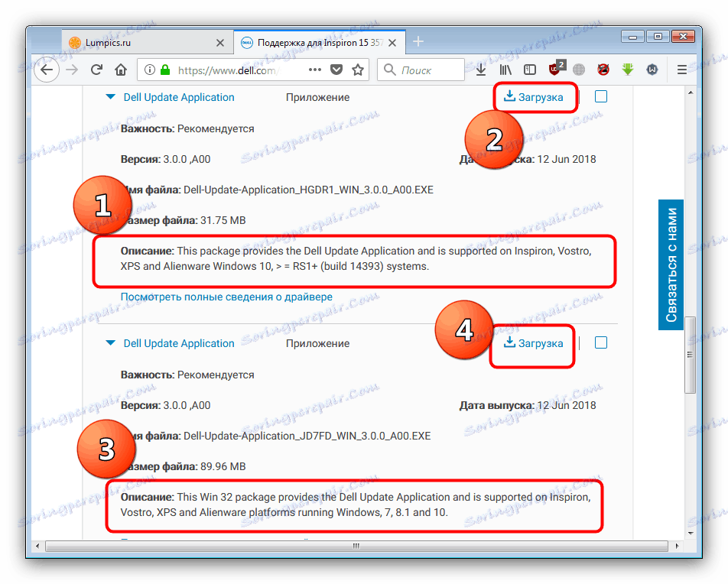This screenshot has width=728, height=584.
Task: Tick checkbox for first Dell Update Application
Action: pos(601,96)
